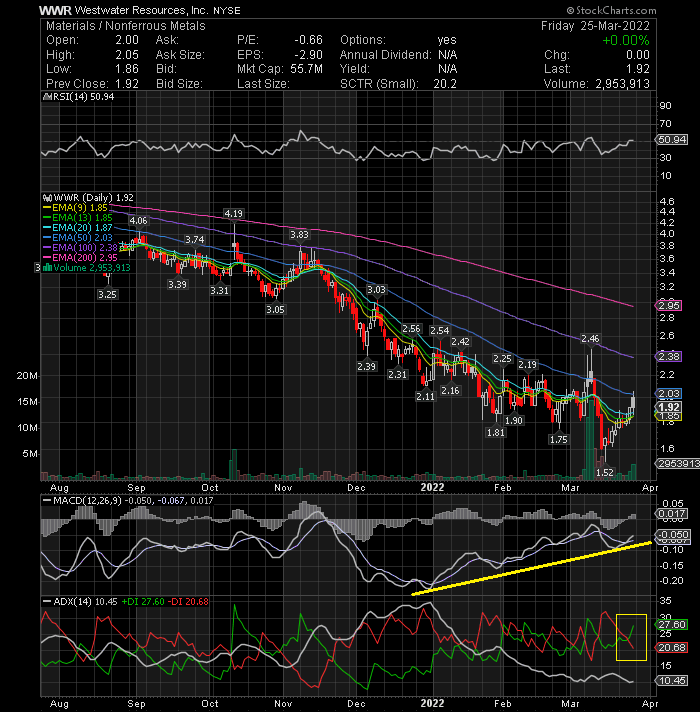Click the red -DI 20.68 legend text

coord(188,602)
